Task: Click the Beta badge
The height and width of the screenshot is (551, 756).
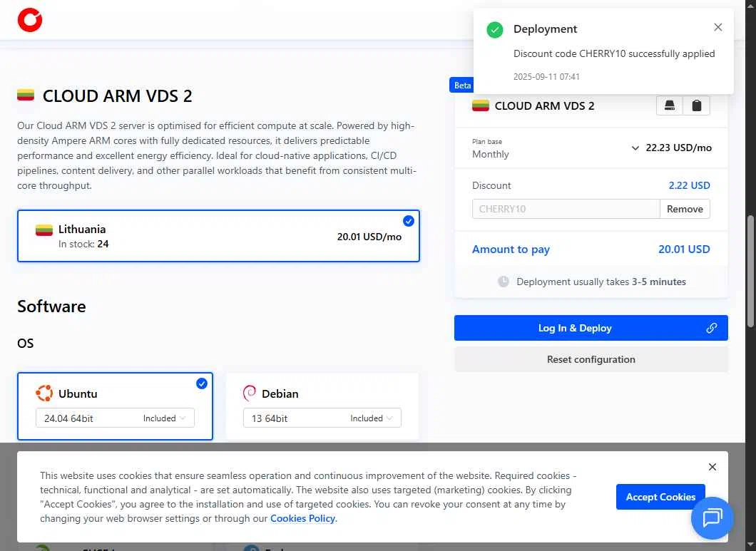Action: click(x=462, y=85)
